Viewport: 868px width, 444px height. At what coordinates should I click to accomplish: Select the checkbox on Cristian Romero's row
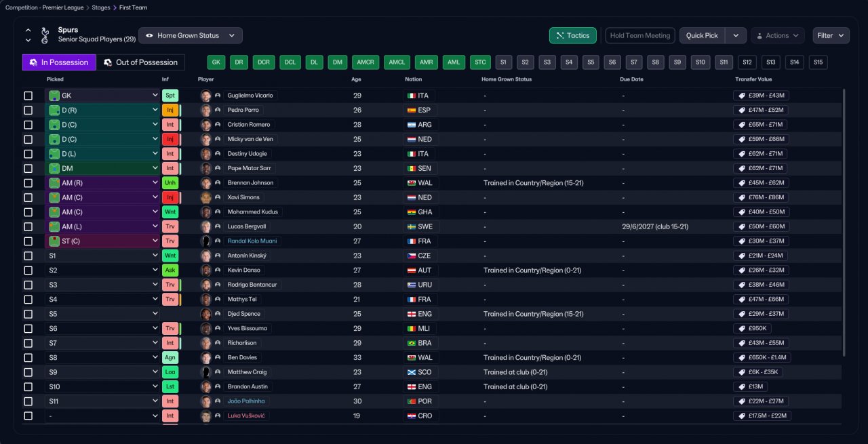point(28,125)
